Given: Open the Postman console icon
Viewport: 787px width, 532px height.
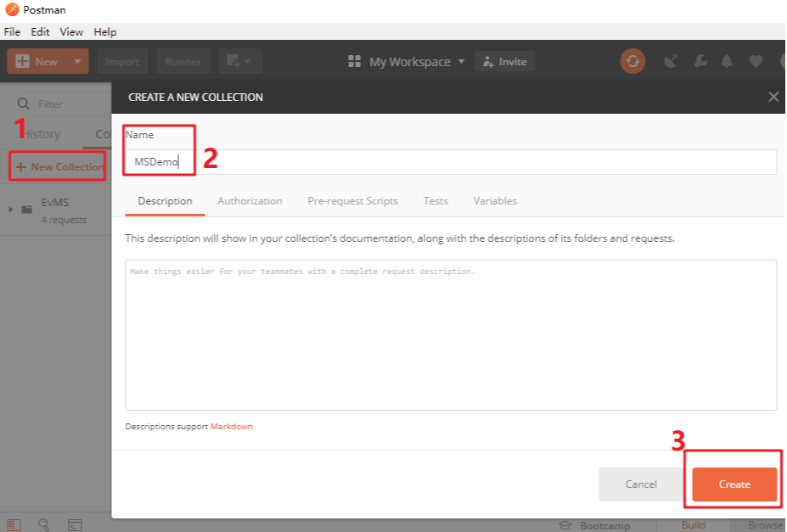Looking at the screenshot, I should point(75,525).
